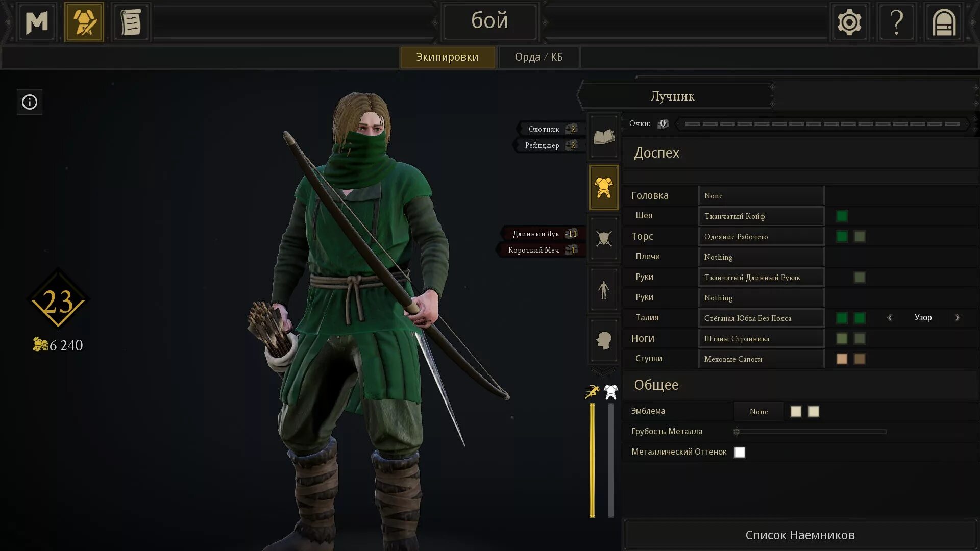Viewport: 980px width, 551px height.
Task: Click the helmet exit icon at top right
Action: pyautogui.click(x=944, y=22)
